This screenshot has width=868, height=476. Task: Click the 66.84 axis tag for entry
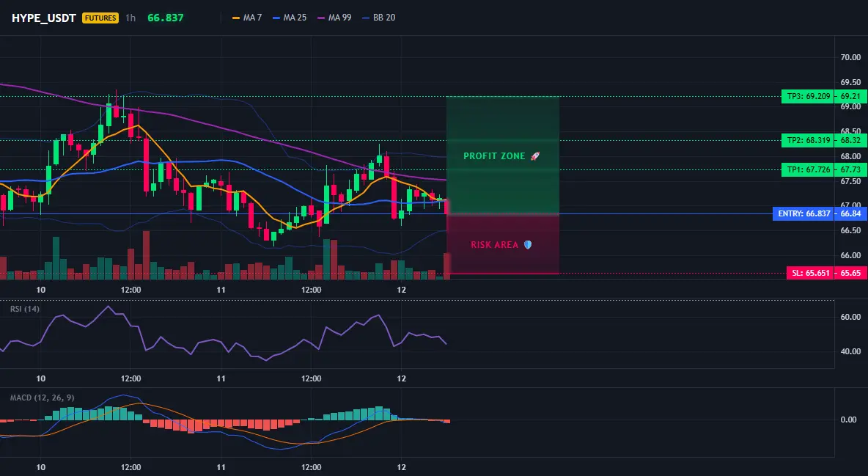click(x=850, y=213)
